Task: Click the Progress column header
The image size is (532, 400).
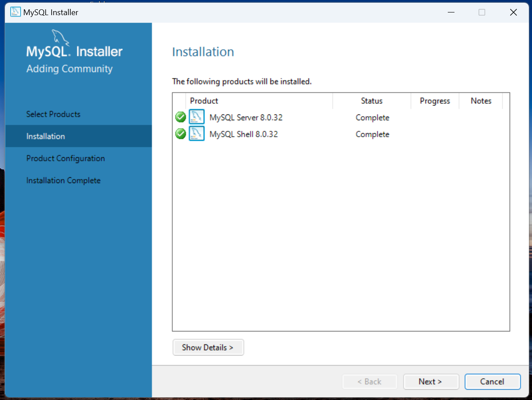Action: coord(434,101)
